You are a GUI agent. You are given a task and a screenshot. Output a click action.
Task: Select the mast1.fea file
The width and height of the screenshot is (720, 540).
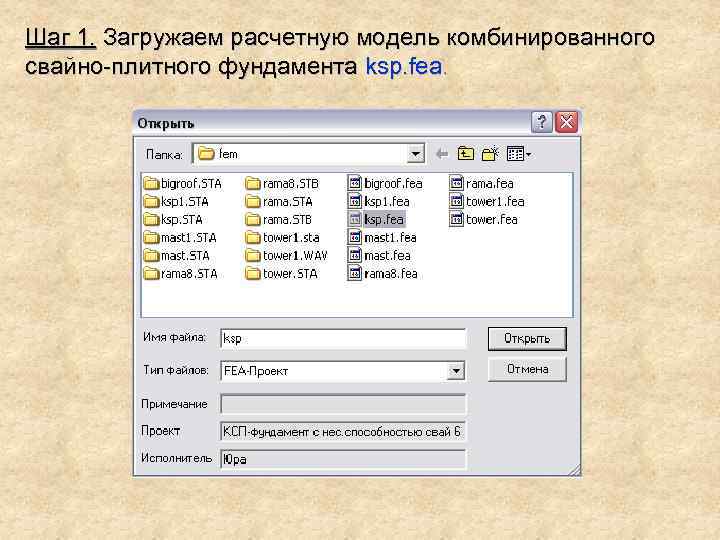382,238
